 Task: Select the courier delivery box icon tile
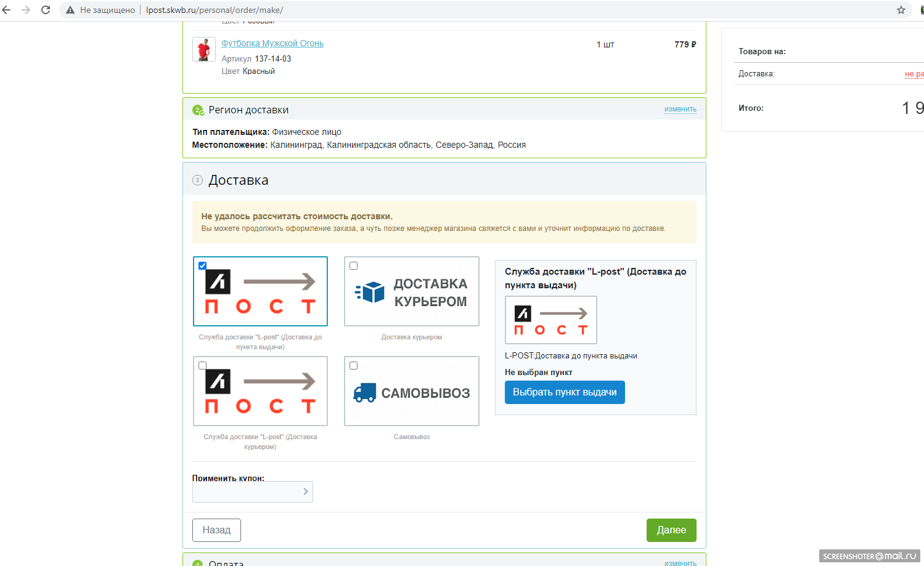tap(412, 291)
